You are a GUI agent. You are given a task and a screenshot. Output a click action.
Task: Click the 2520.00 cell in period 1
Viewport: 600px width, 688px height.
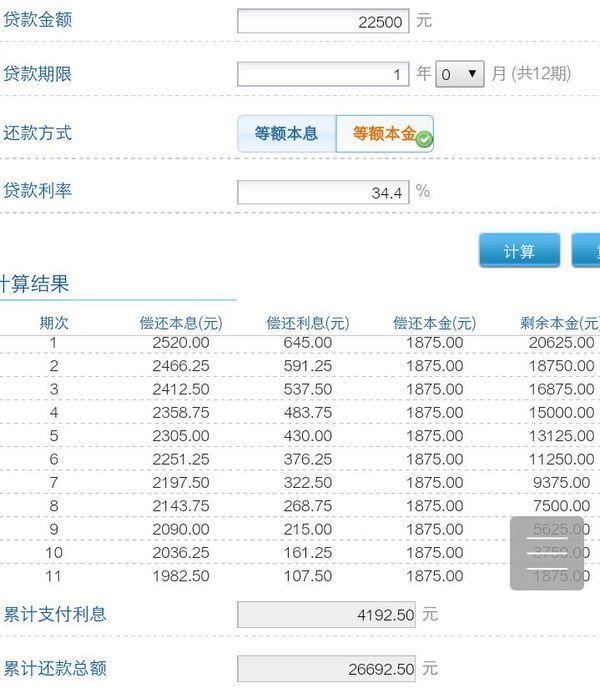(181, 343)
